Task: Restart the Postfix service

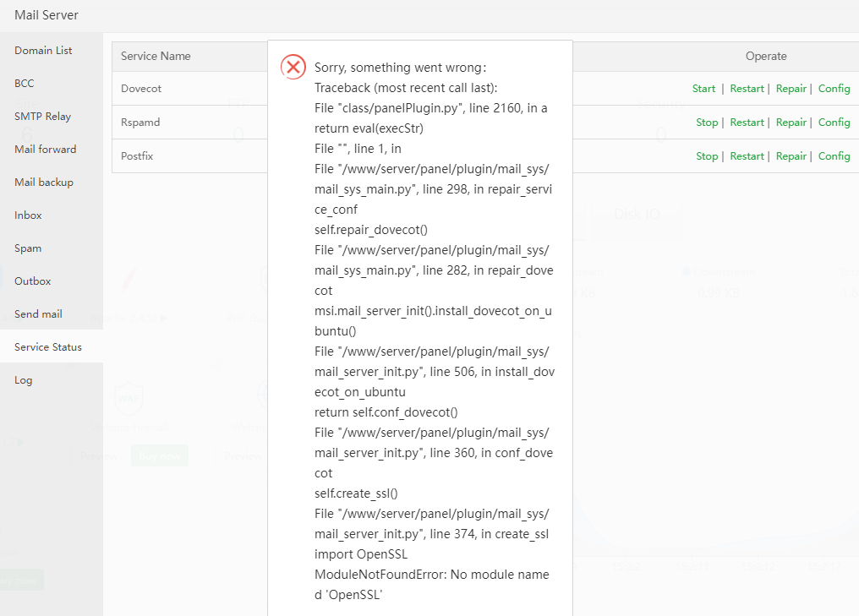Action: 747,156
